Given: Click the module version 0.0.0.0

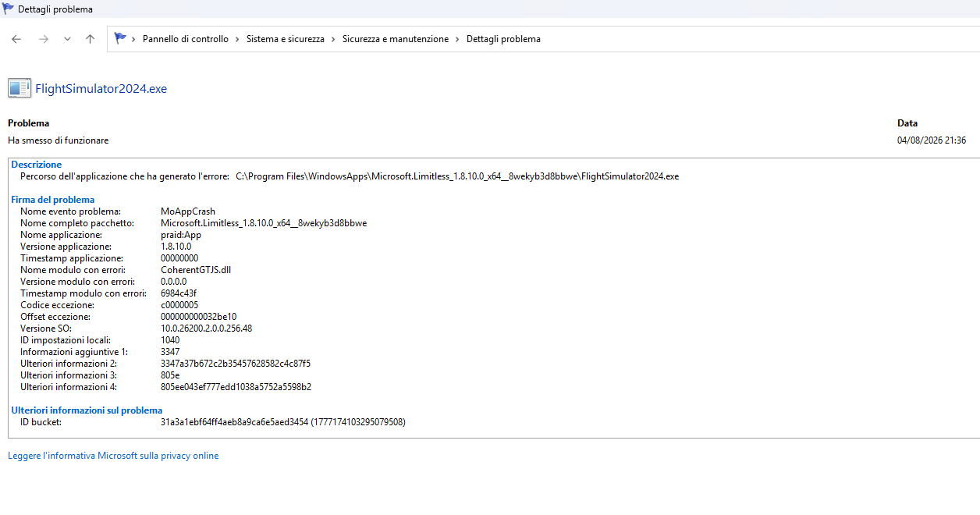Looking at the screenshot, I should [173, 282].
